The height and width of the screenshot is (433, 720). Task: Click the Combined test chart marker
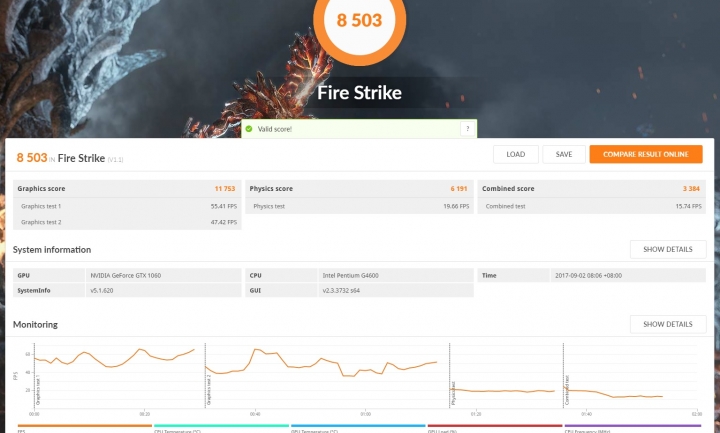click(x=567, y=391)
